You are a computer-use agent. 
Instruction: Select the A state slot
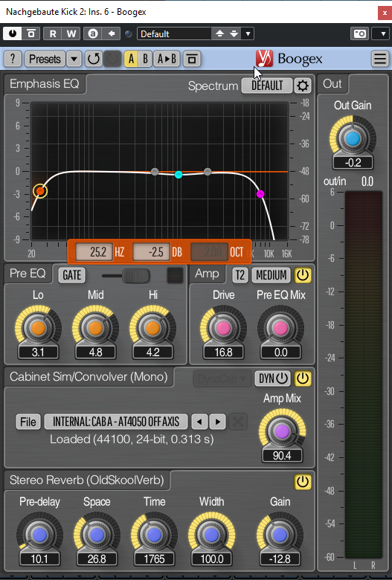point(131,59)
